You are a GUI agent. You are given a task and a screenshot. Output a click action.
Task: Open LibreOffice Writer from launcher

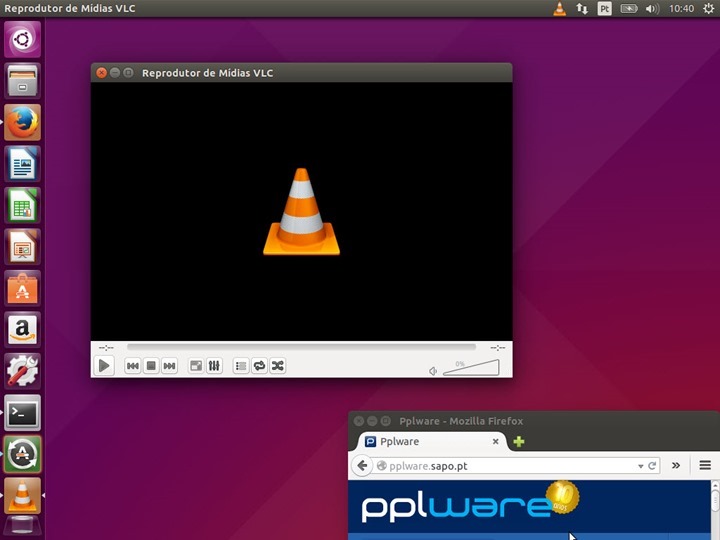coord(22,164)
